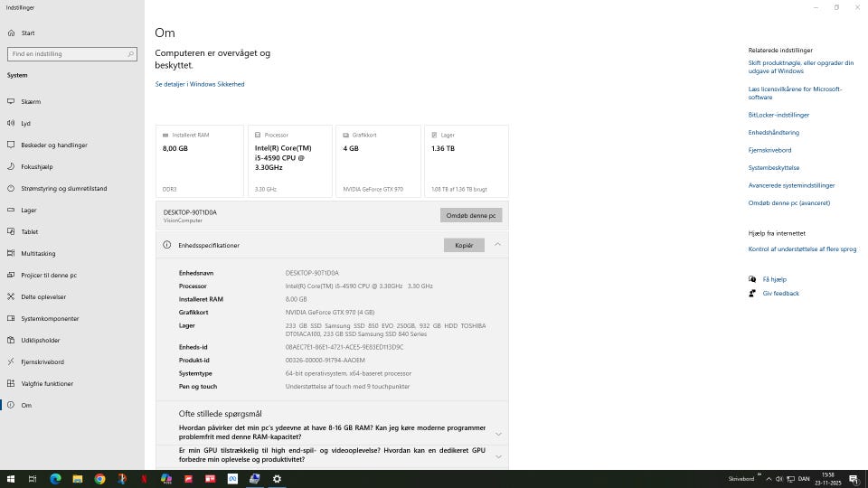This screenshot has height=488, width=868.
Task: Open Kontrol af understøttelse af flere sprog
Action: click(802, 249)
